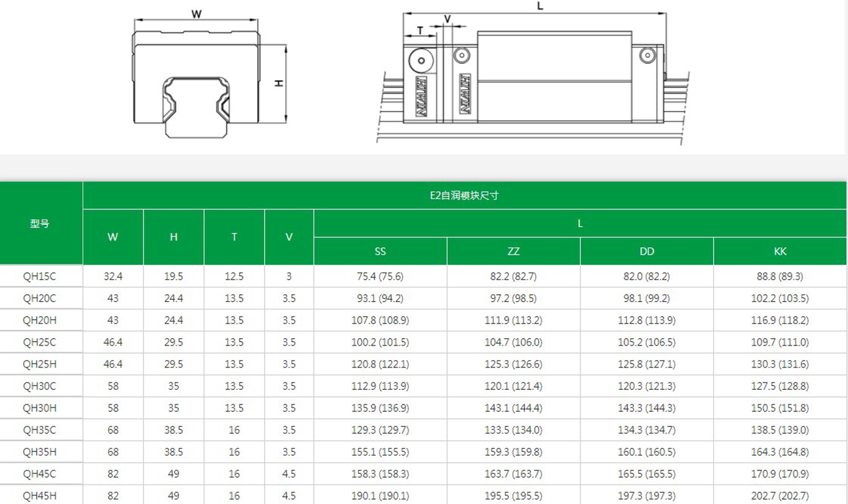The width and height of the screenshot is (848, 504).
Task: Click the QH15C model row label
Action: pos(40,276)
